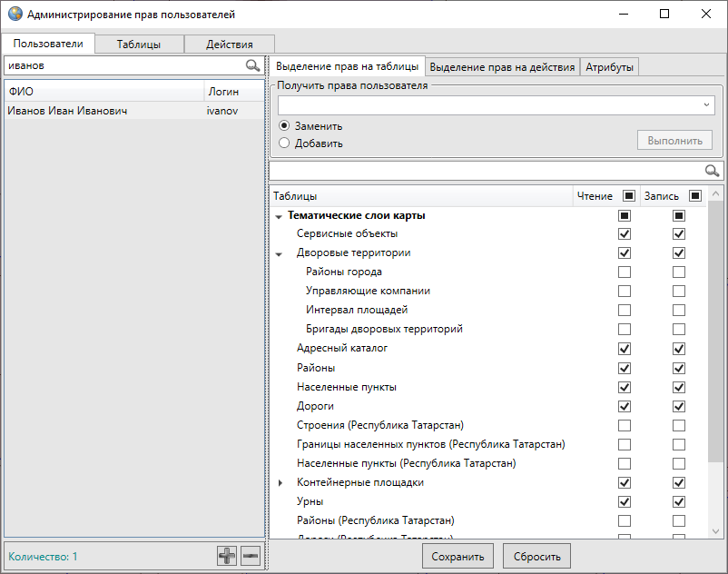
Task: Toggle all in the Чтение column header
Action: click(629, 196)
